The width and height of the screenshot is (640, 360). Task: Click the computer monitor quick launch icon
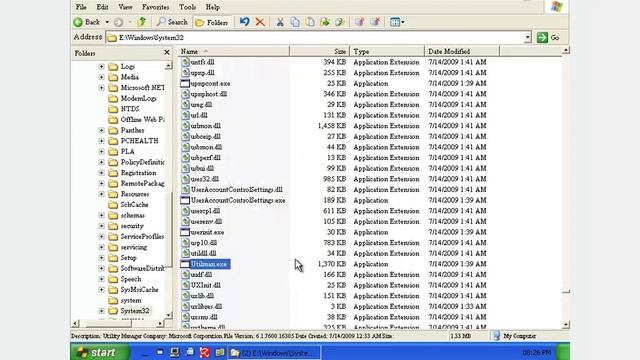175,352
